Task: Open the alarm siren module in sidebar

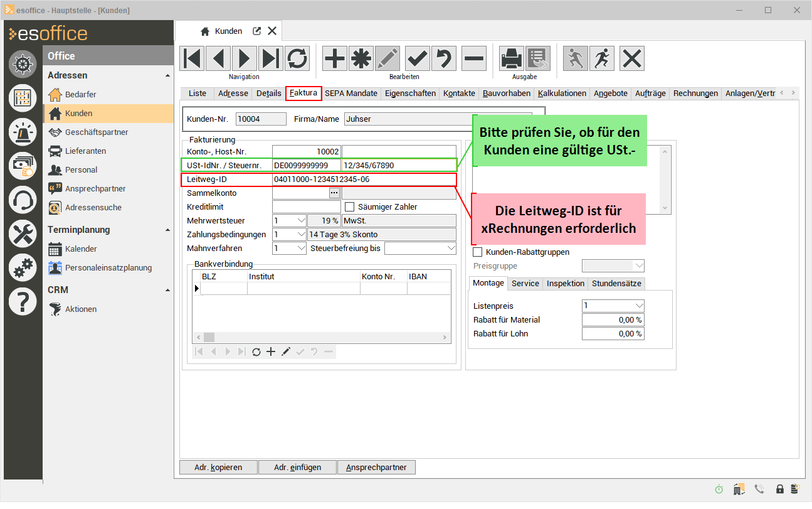Action: coord(23,132)
